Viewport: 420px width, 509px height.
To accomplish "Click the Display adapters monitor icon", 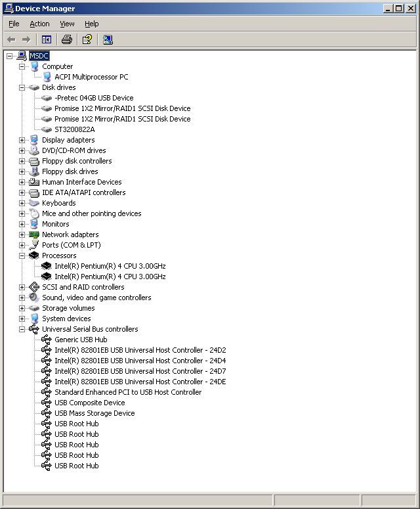I will coord(34,140).
